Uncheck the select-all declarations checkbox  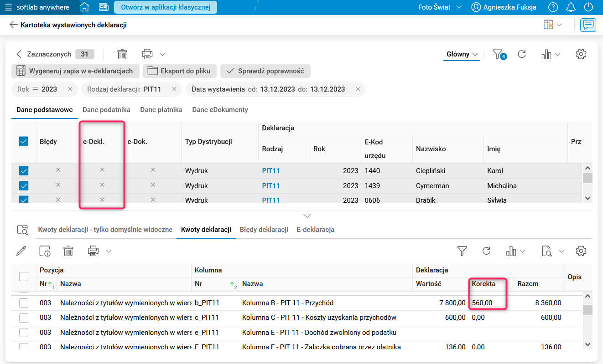[x=24, y=142]
